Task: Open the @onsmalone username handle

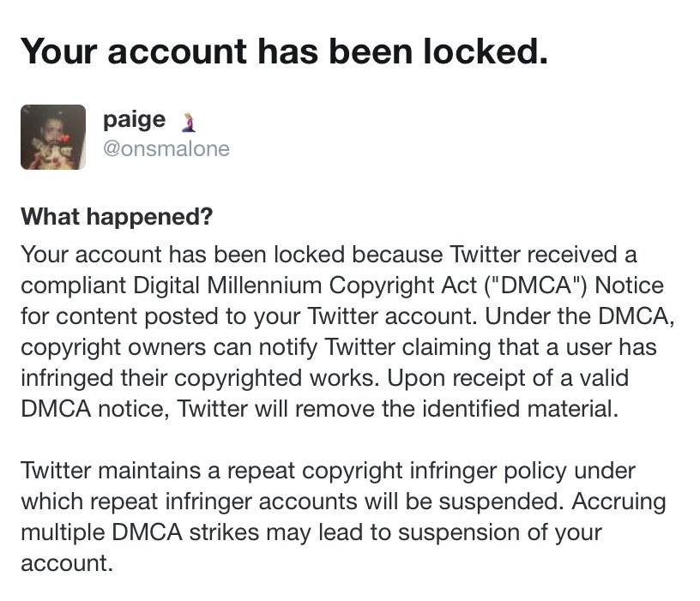Action: [166, 148]
